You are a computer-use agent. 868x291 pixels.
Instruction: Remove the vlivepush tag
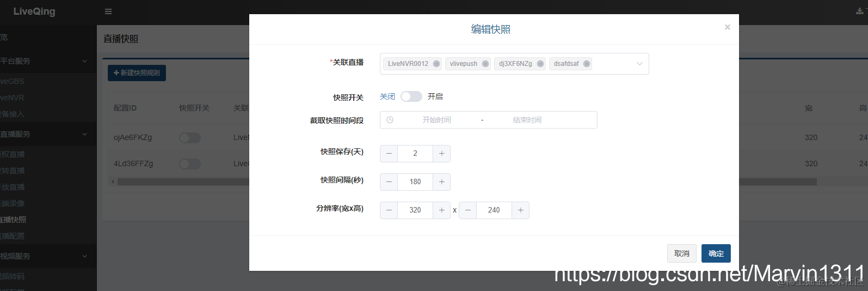[485, 64]
